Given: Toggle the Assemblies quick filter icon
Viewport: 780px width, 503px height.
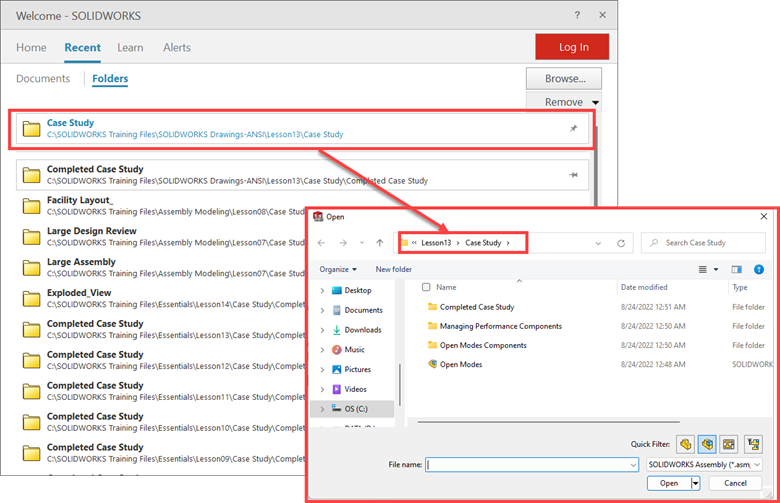Looking at the screenshot, I should coord(707,444).
